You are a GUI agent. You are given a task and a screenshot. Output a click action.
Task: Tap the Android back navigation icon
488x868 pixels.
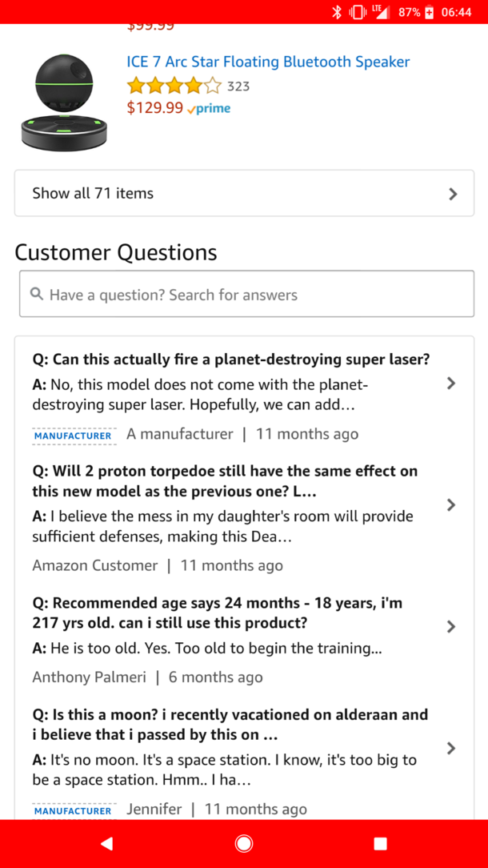(107, 843)
